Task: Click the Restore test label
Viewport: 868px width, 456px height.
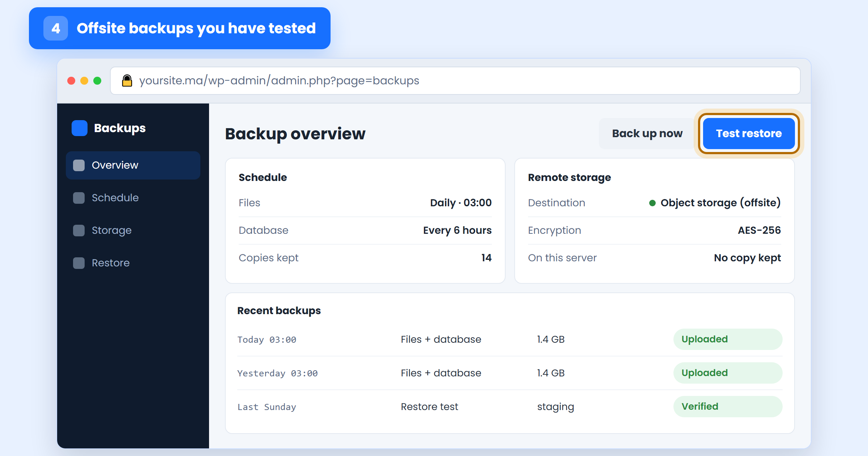Action: (429, 407)
